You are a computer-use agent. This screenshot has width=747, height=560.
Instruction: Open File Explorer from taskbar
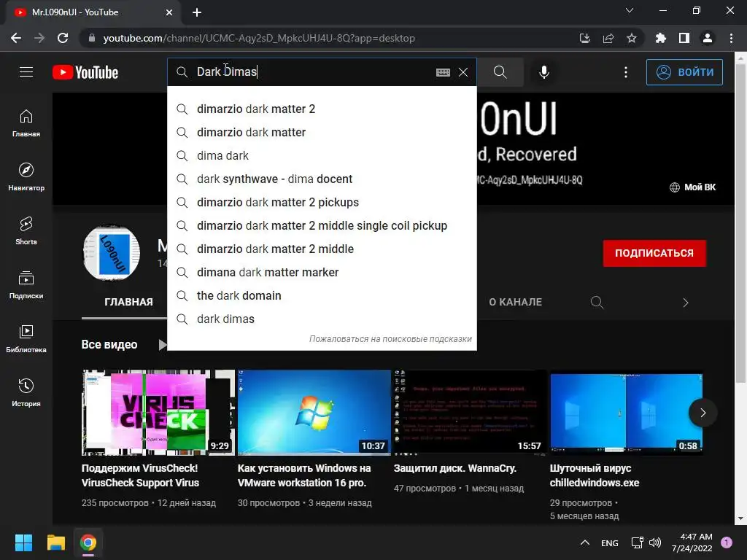tap(55, 542)
